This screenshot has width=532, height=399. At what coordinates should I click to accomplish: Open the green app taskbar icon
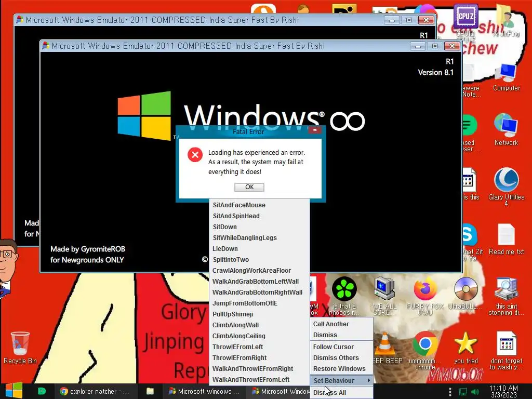coord(42,391)
